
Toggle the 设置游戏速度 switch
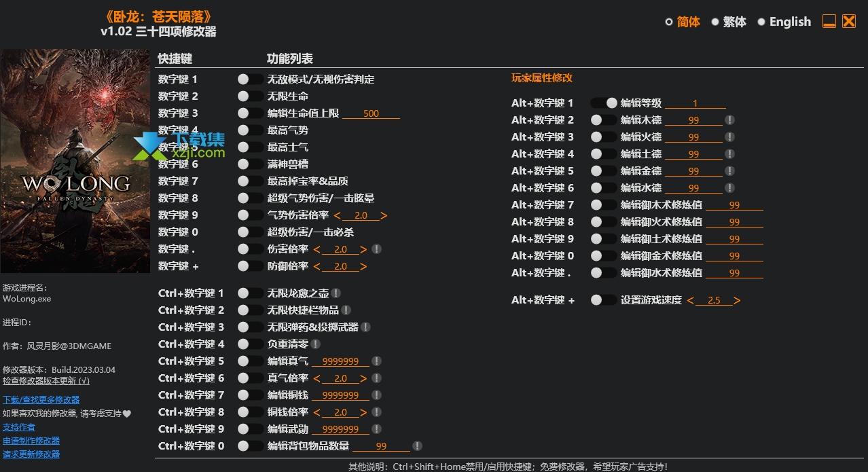(604, 300)
